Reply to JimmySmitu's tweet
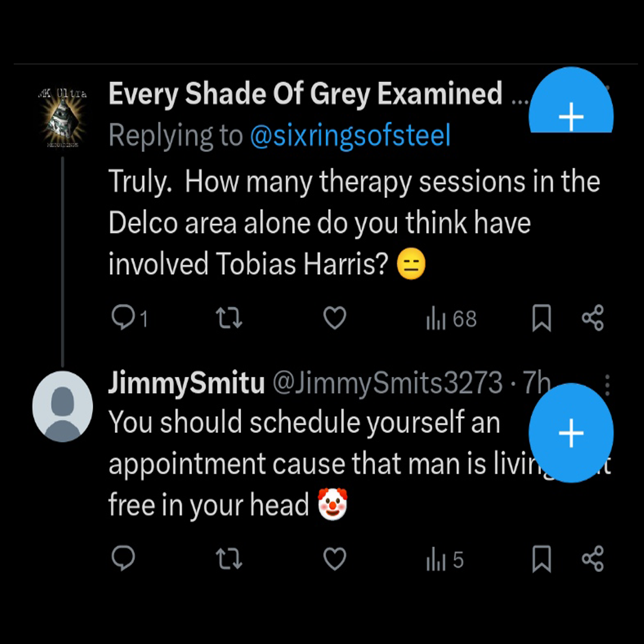This screenshot has height=644, width=644. [123, 559]
